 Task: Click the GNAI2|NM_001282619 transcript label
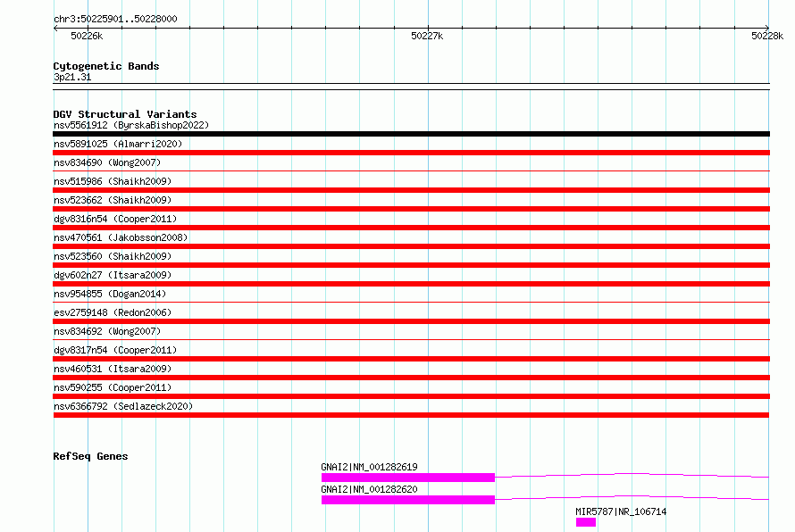point(369,467)
